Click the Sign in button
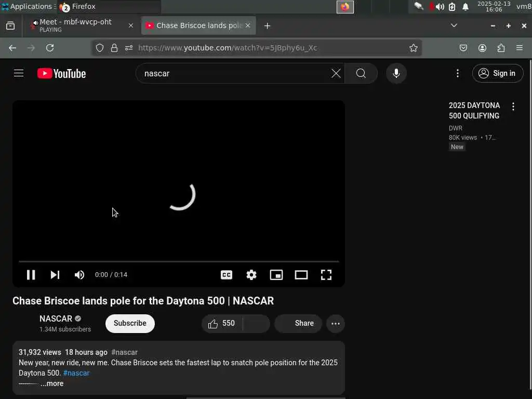The width and height of the screenshot is (532, 399). [x=497, y=73]
